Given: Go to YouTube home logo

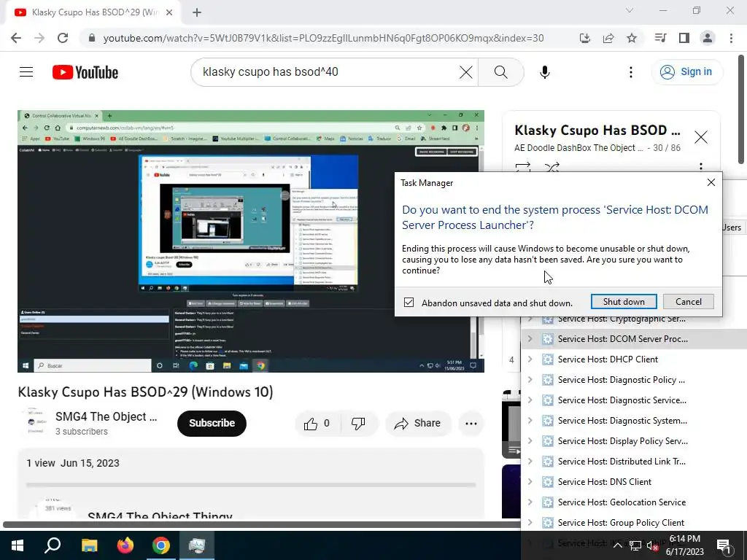Looking at the screenshot, I should (85, 72).
